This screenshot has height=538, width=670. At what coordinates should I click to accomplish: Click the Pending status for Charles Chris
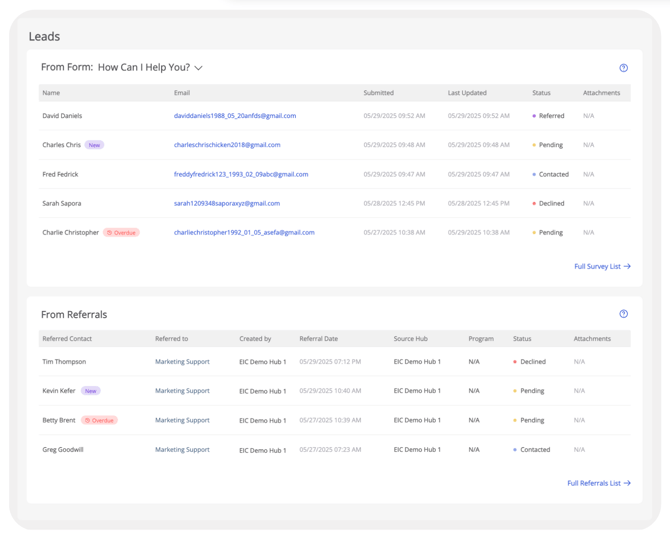[547, 145]
